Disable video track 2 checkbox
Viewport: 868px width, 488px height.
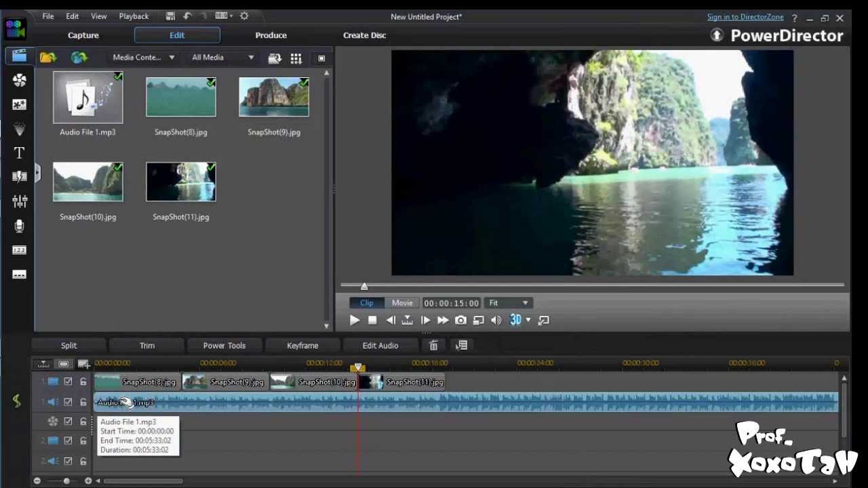68,441
